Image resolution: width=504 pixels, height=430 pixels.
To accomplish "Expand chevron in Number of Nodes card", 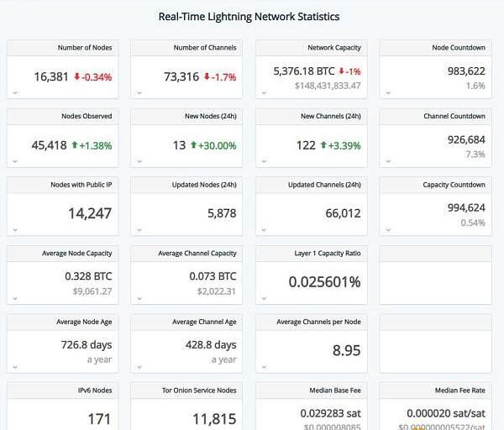I will [15, 93].
